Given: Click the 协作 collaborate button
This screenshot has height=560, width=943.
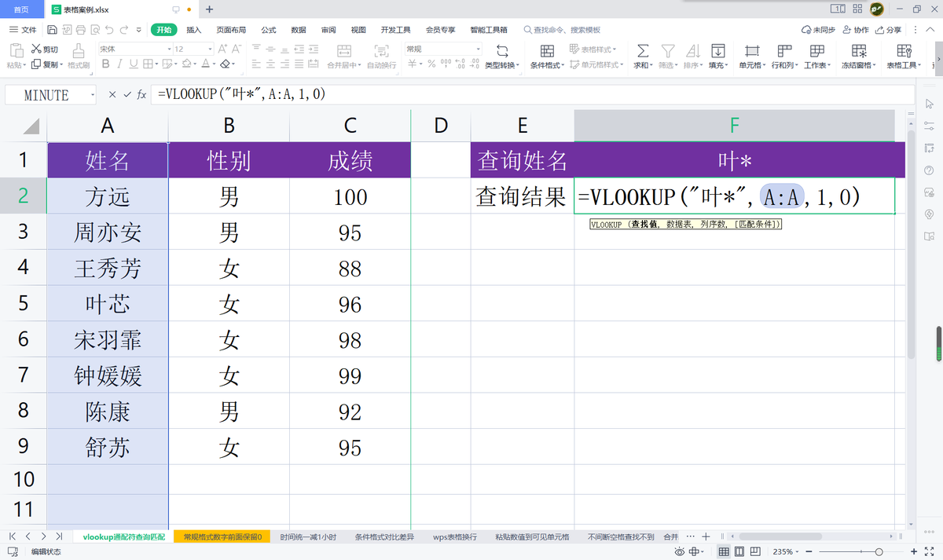Looking at the screenshot, I should (x=855, y=30).
